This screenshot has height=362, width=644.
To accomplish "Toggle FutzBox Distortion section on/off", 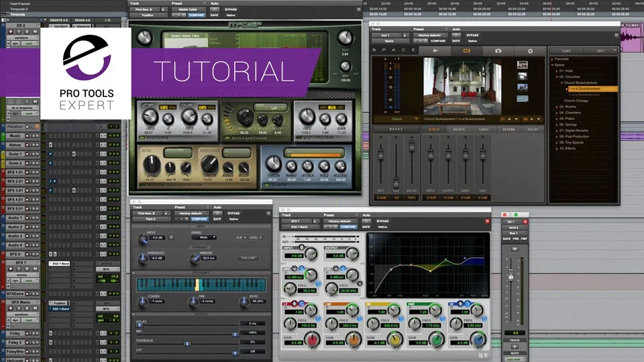I will pyautogui.click(x=227, y=138).
